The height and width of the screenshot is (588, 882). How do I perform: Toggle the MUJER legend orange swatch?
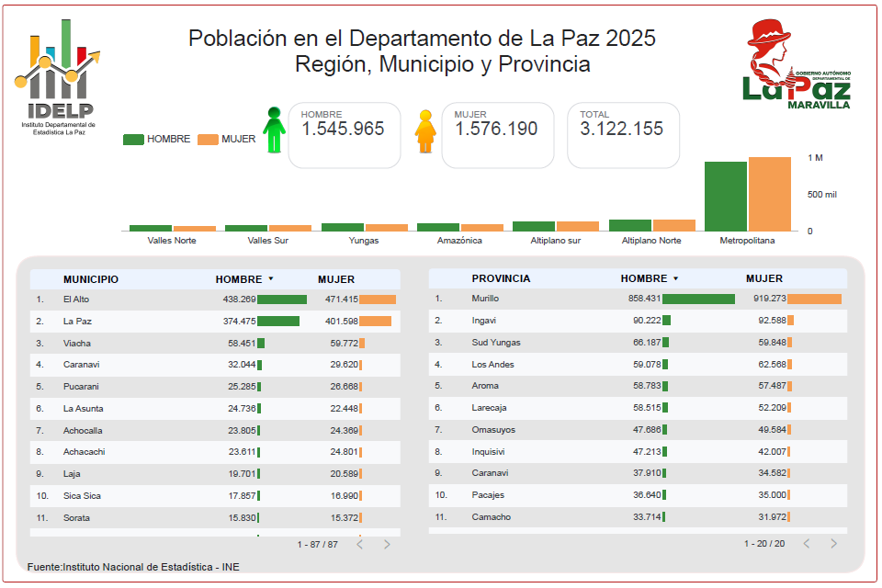coord(208,139)
